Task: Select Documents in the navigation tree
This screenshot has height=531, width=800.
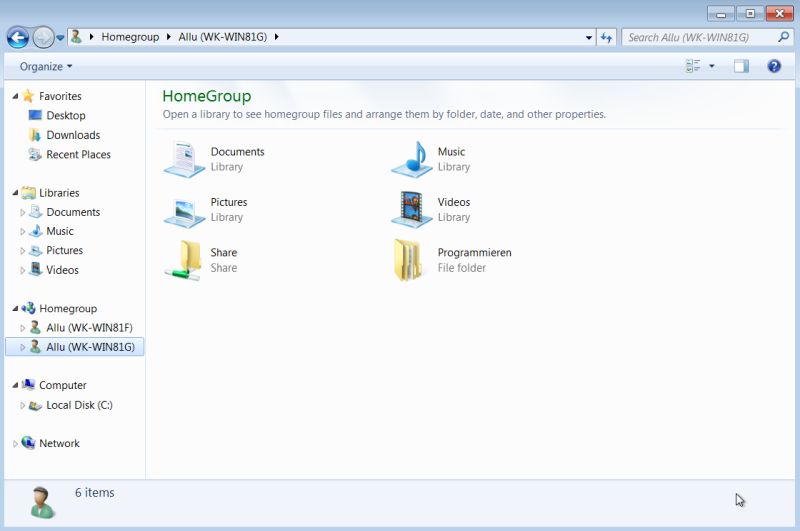Action: tap(73, 212)
